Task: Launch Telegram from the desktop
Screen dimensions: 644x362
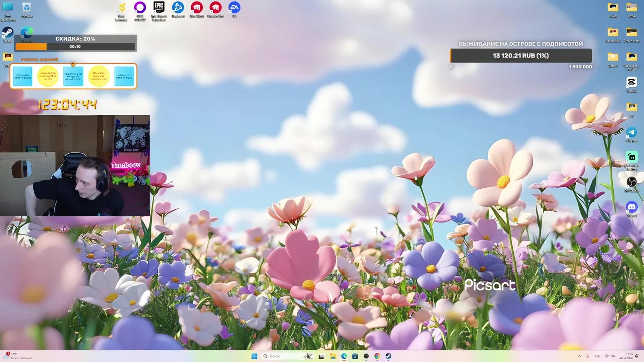Action: coord(632,135)
